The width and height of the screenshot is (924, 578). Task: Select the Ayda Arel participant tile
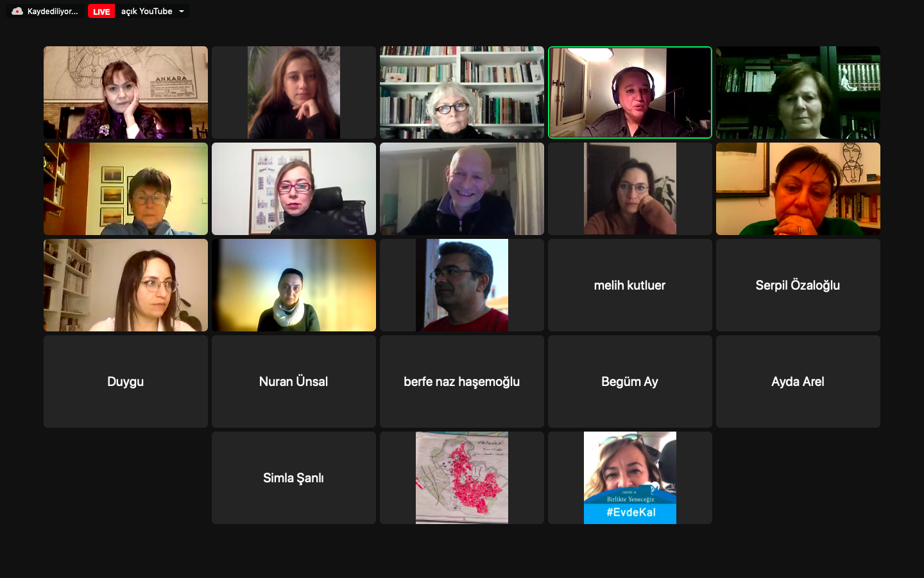(x=798, y=381)
